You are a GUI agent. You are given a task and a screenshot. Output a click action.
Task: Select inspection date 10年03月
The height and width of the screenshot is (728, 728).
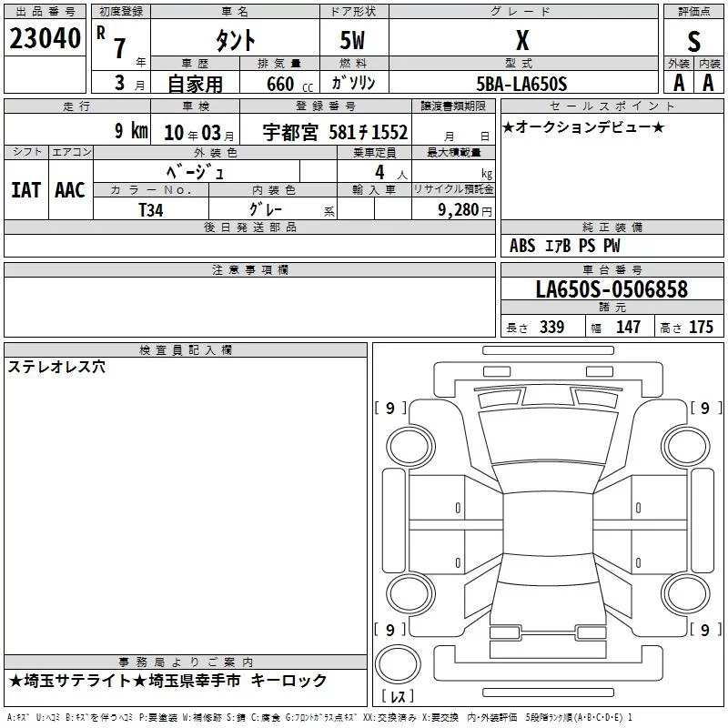(198, 133)
